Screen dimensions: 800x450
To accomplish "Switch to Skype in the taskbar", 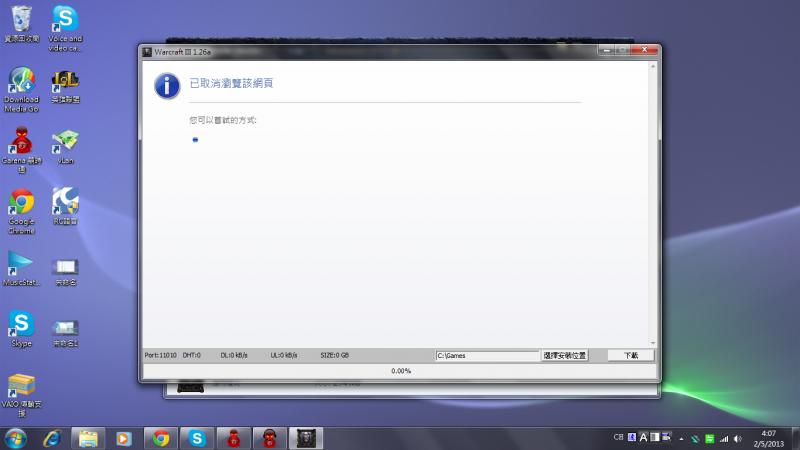I will coord(197,438).
